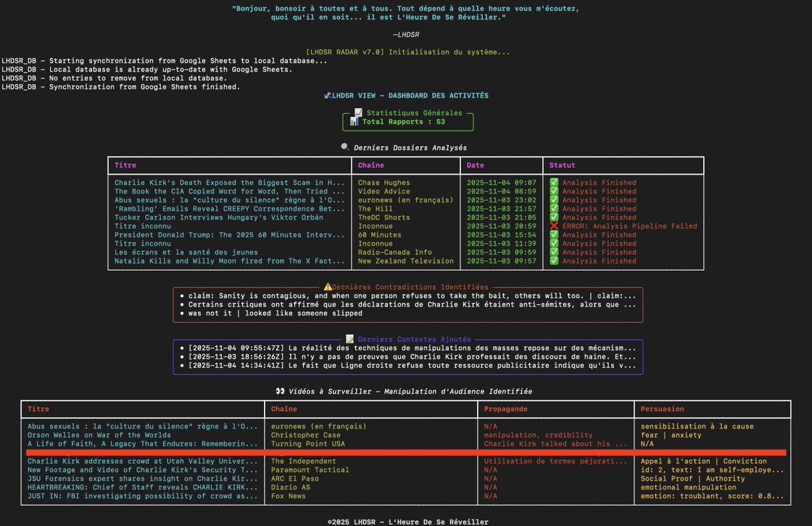This screenshot has width=812, height=526.
Task: Click the title Charlie Kirk's Death Exposed the Biggest Scam
Action: click(x=229, y=183)
